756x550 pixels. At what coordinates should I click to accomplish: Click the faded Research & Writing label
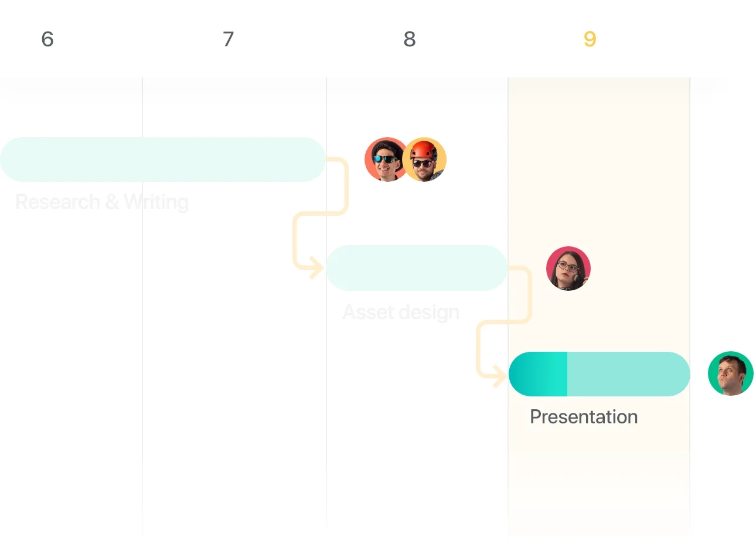pos(102,202)
